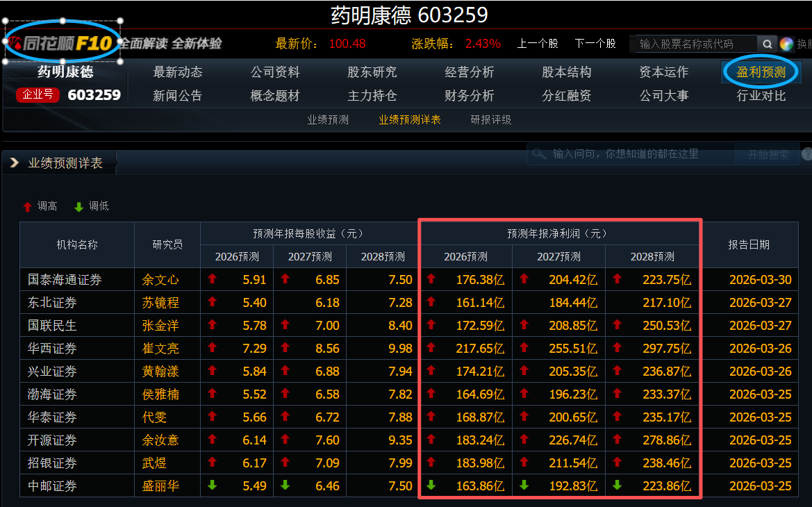This screenshot has width=812, height=507.
Task: Click the search magnifier icon button
Action: 768,44
